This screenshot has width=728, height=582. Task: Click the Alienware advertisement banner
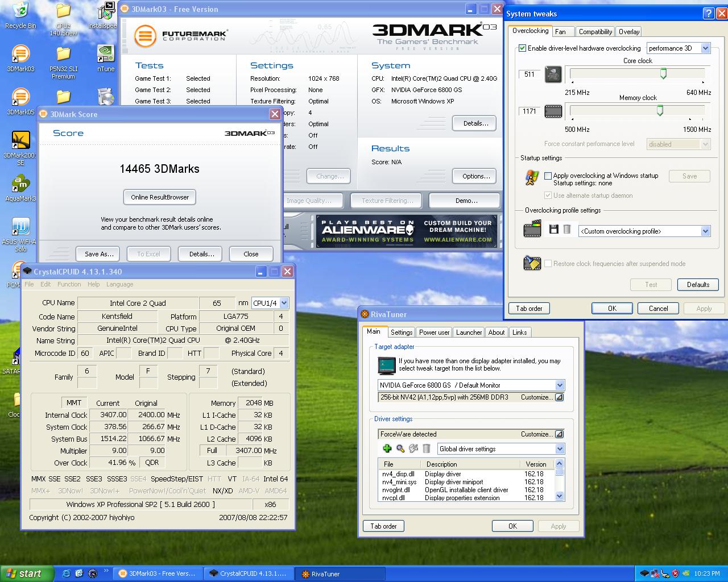(407, 231)
